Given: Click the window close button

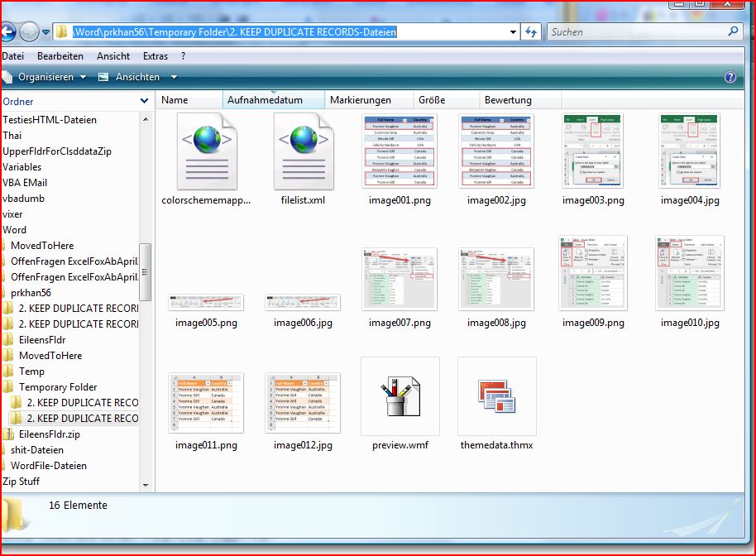Looking at the screenshot, I should 728,4.
